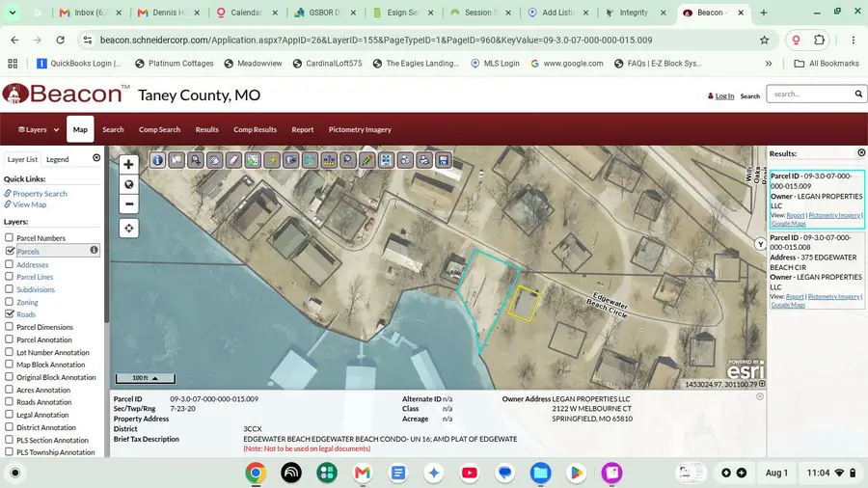Click the Beacon site search field

(810, 95)
